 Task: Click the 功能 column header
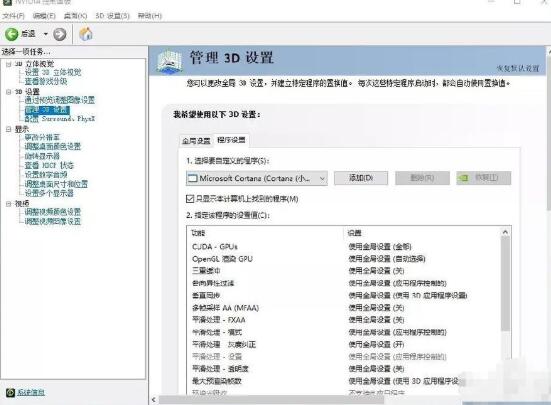[x=198, y=233]
